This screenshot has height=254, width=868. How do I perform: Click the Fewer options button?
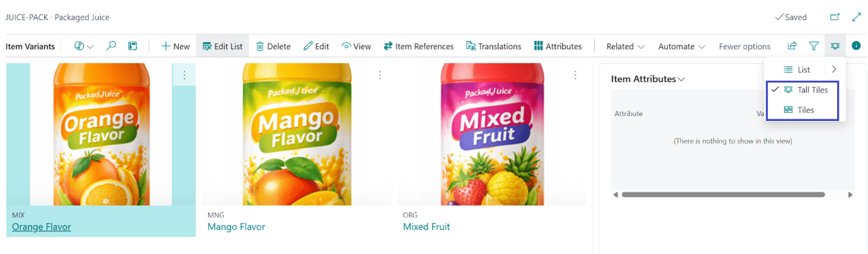[745, 46]
